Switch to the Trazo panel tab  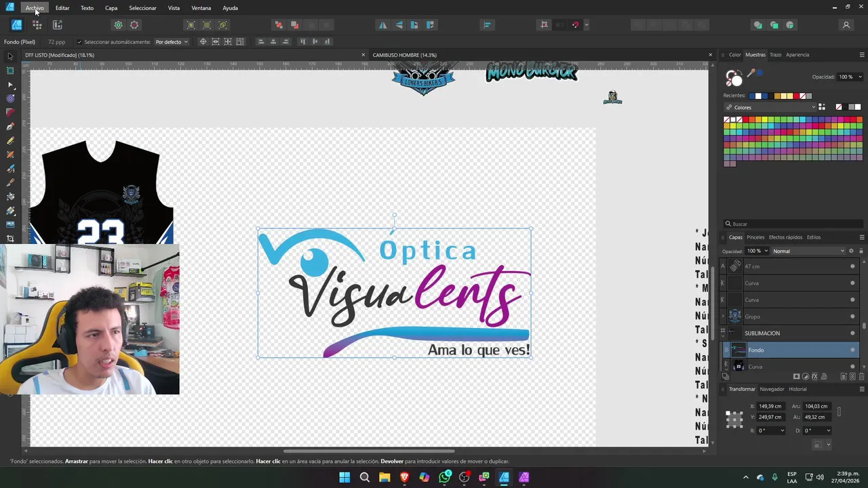click(775, 55)
